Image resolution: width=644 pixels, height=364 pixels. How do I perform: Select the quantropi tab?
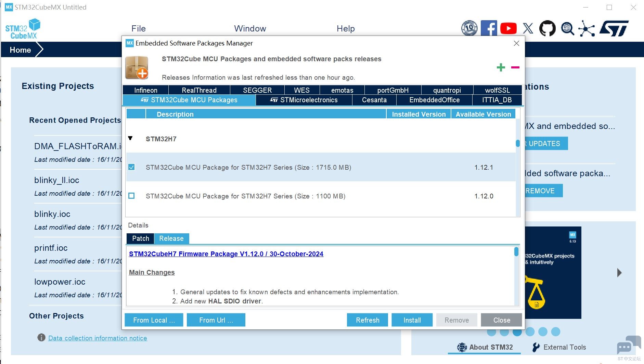[447, 90]
